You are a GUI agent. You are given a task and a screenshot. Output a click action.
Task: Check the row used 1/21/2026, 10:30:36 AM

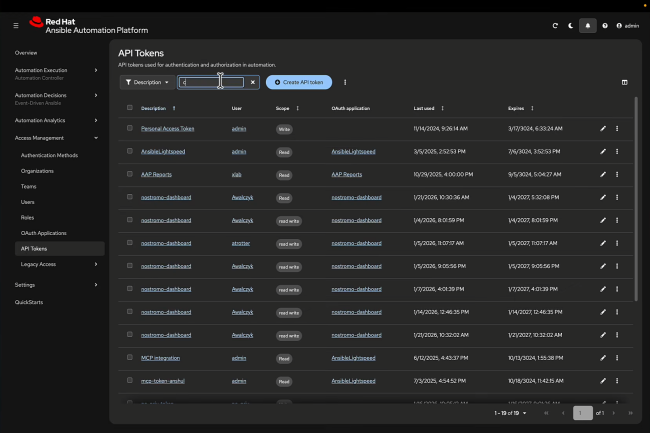[130, 197]
